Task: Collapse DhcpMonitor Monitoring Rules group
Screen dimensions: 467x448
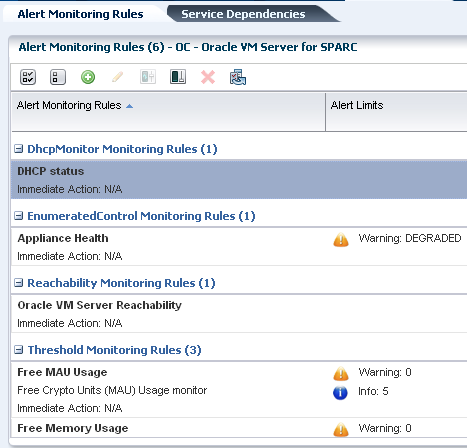Action: coord(19,149)
